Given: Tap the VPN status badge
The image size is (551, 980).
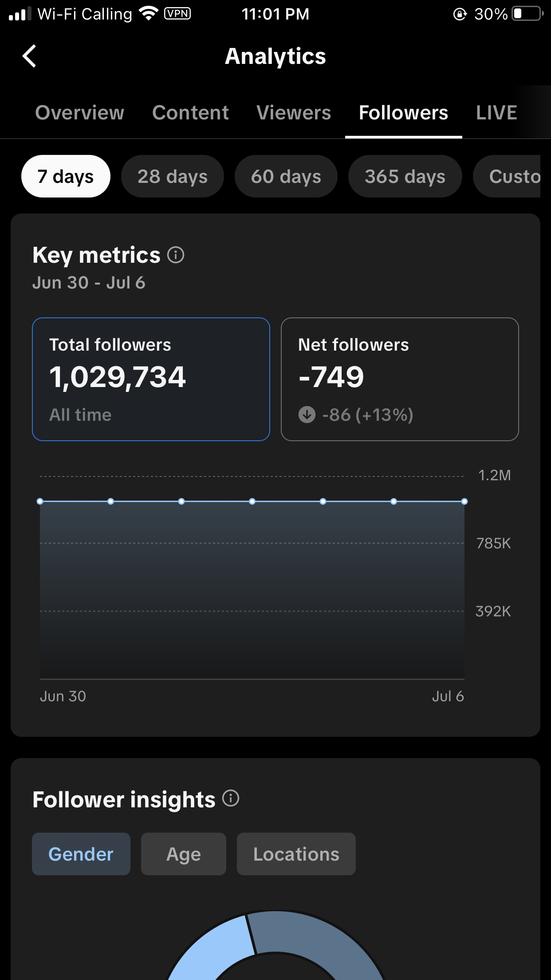Looking at the screenshot, I should (177, 13).
